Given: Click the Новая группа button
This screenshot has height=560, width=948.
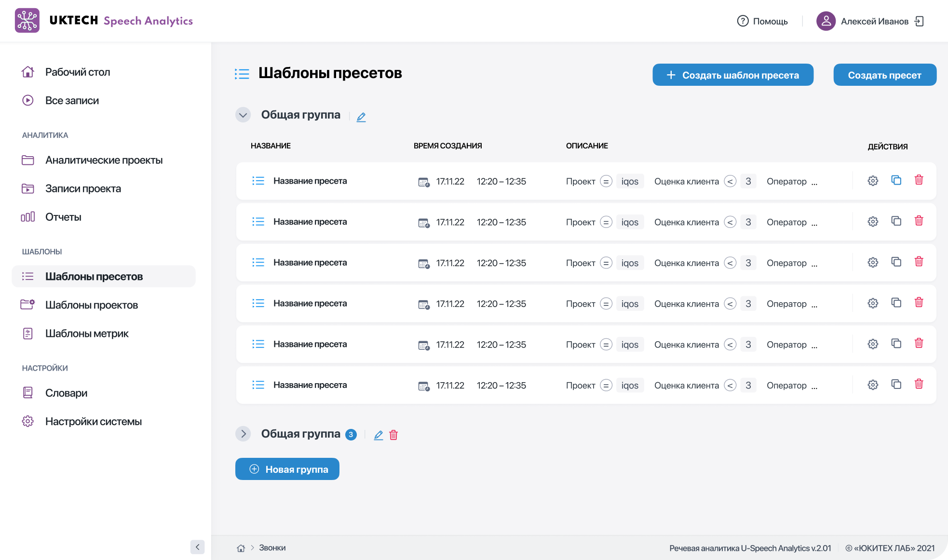Looking at the screenshot, I should [287, 469].
